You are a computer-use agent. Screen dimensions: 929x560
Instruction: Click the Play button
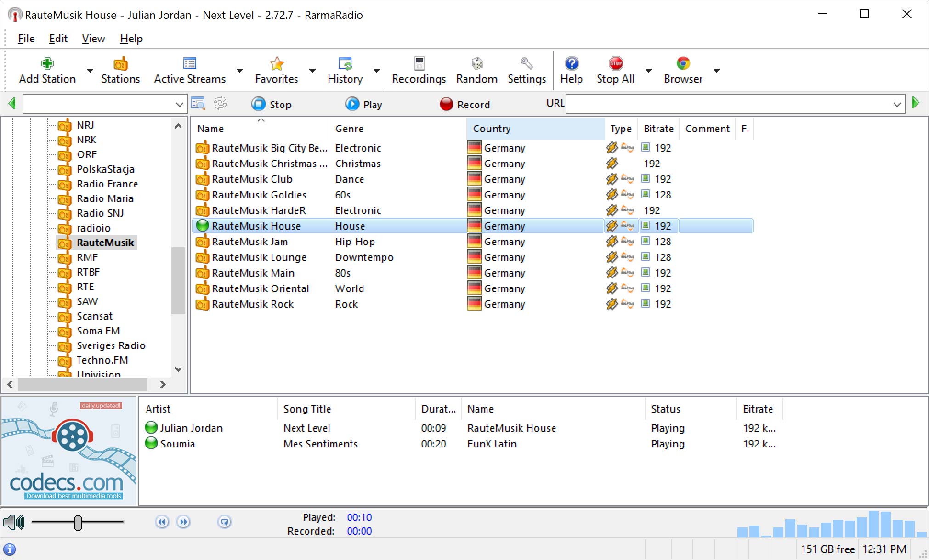(363, 104)
